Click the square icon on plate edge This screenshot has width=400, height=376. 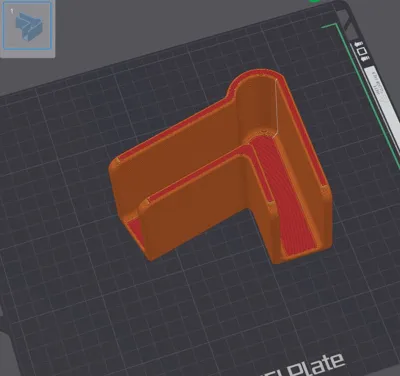pos(362,52)
